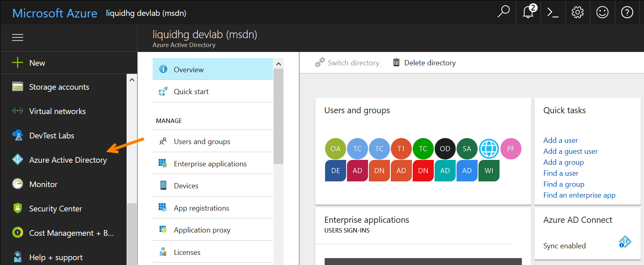
Task: Click Switch directory in toolbar
Action: point(348,62)
